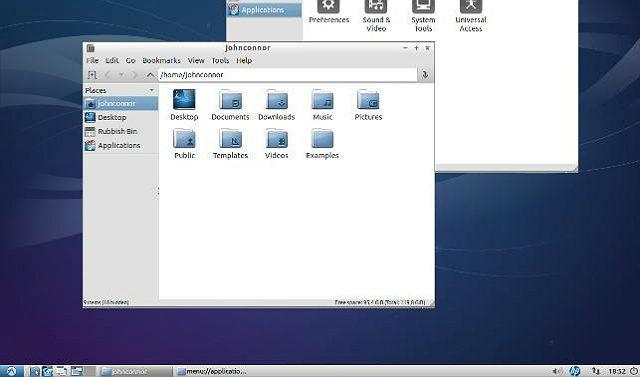The height and width of the screenshot is (377, 640).
Task: Open the Pictures folder
Action: click(x=368, y=105)
